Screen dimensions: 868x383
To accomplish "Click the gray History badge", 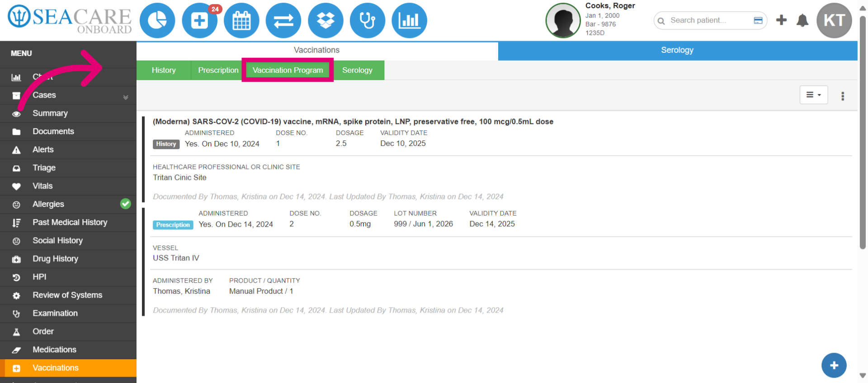I will 166,144.
